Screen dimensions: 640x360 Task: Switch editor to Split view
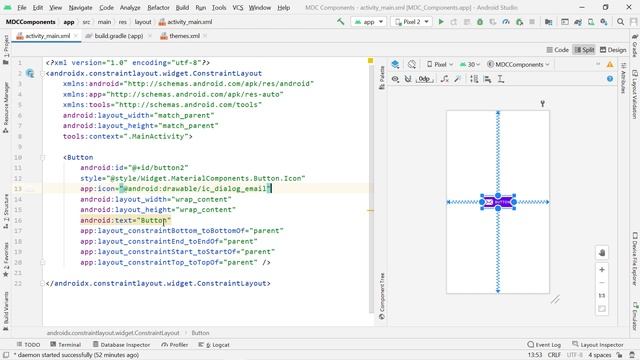click(584, 50)
